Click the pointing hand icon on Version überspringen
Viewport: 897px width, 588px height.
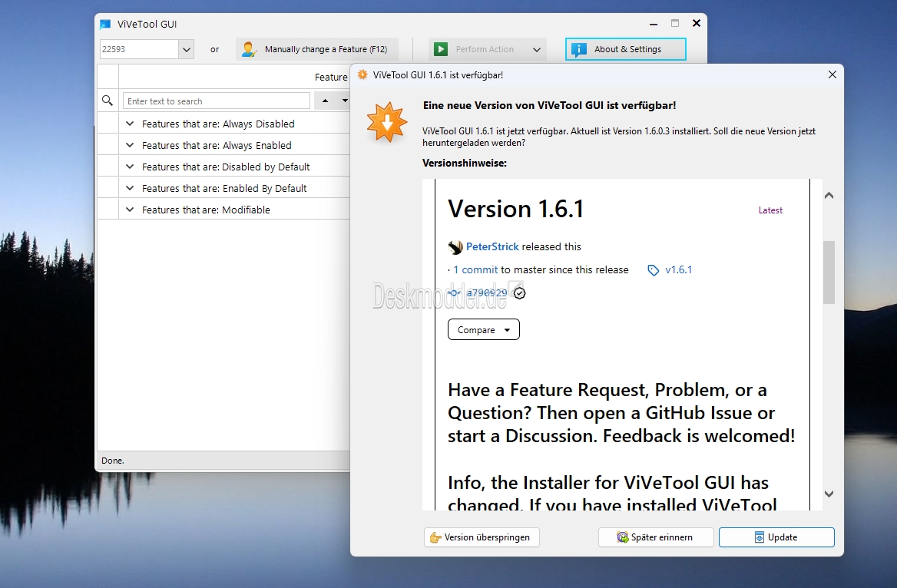tap(435, 537)
